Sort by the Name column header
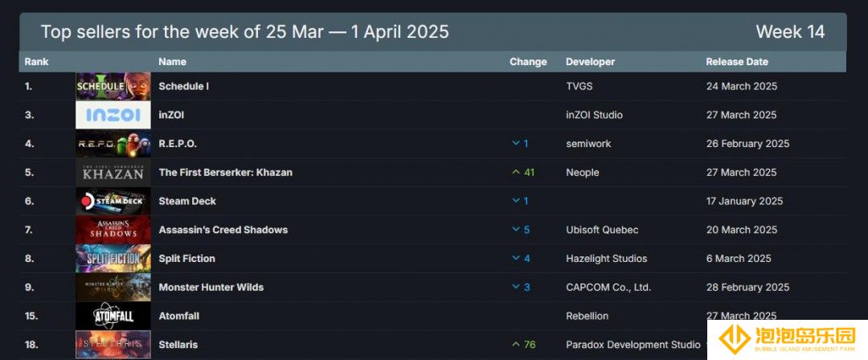 pyautogui.click(x=172, y=62)
